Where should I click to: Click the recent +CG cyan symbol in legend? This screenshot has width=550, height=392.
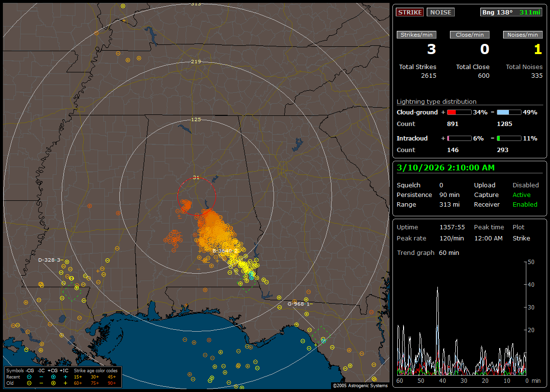53,377
